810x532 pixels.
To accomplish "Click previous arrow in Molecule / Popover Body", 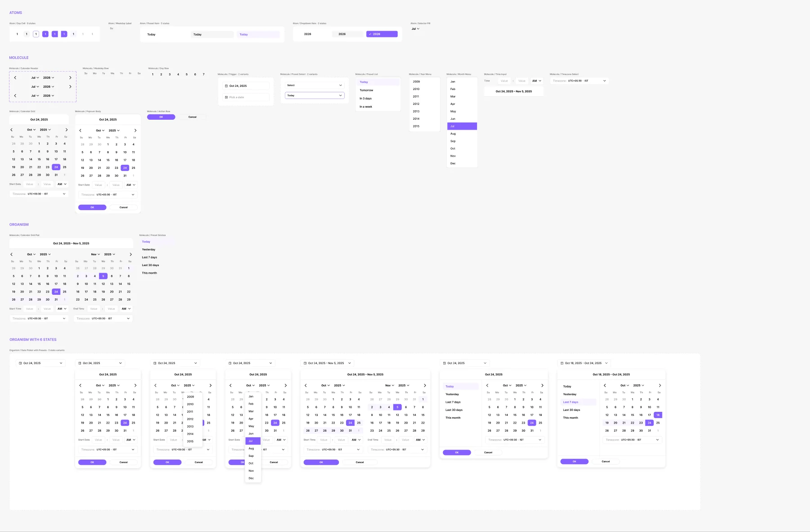I will tap(81, 131).
